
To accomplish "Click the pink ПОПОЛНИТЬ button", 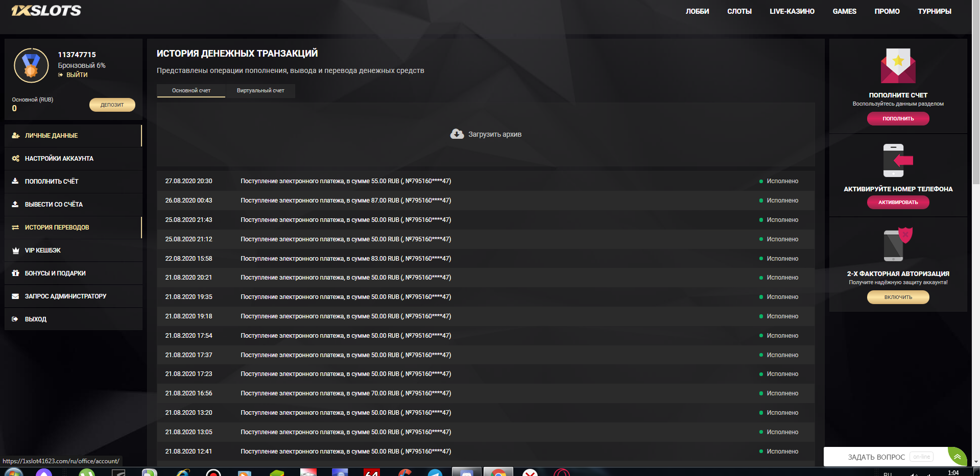I will point(898,118).
